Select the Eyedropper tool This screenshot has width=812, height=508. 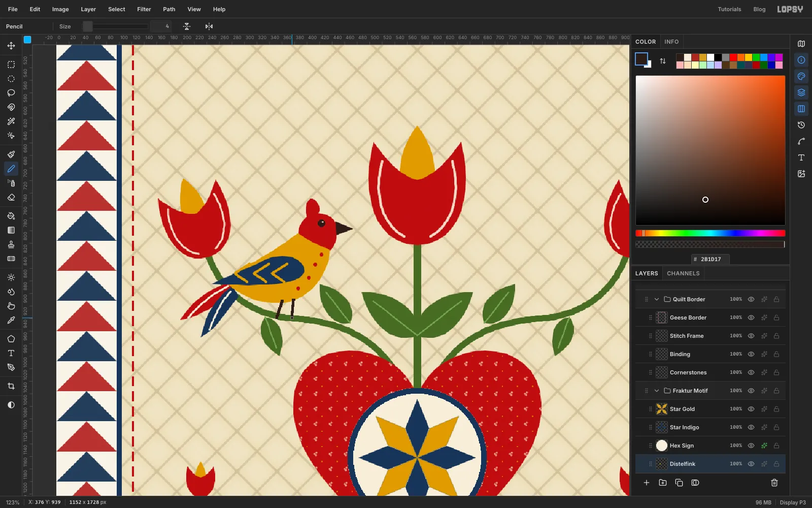coord(11,320)
